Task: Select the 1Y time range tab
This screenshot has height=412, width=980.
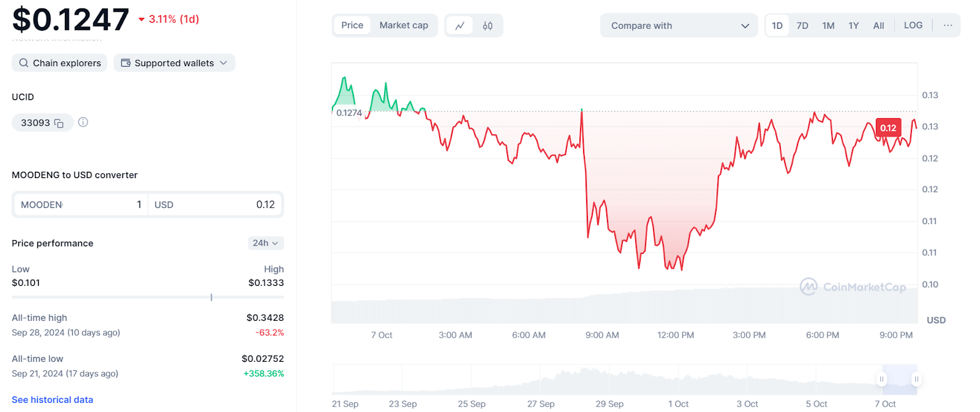Action: point(853,26)
